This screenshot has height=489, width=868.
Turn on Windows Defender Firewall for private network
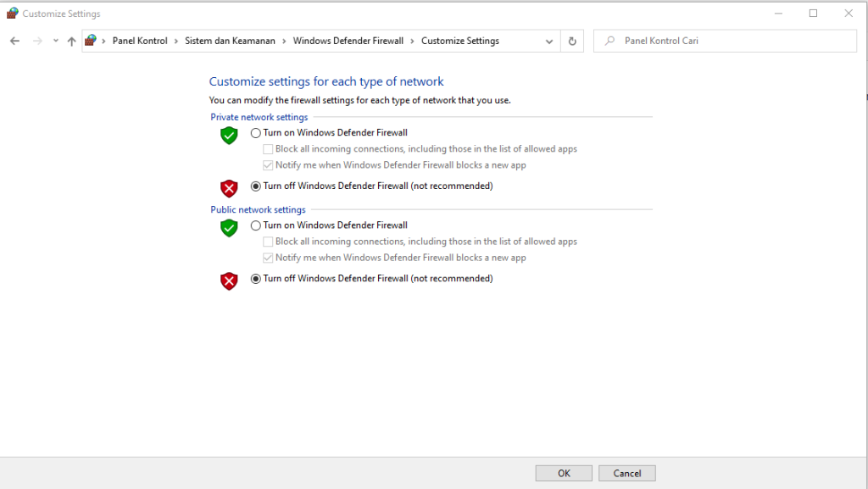256,133
